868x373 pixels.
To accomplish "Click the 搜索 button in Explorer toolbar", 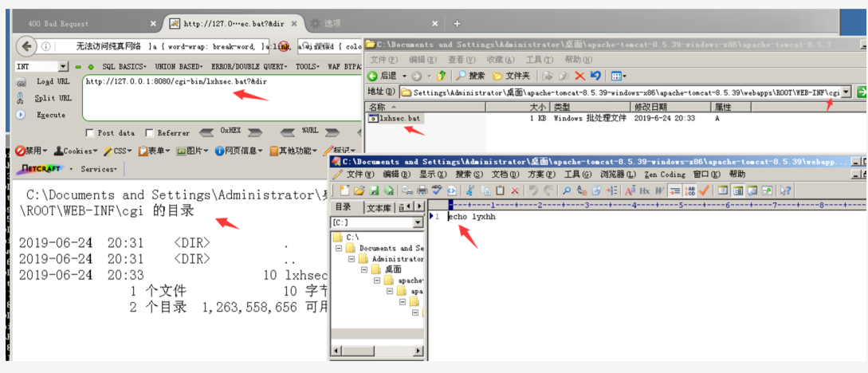I will click(x=470, y=76).
